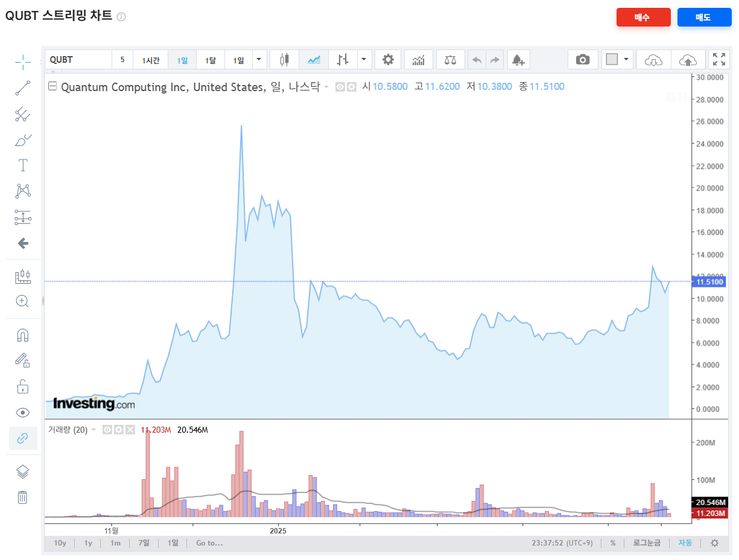739x560 pixels.
Task: Set range to 10y
Action: 60,543
